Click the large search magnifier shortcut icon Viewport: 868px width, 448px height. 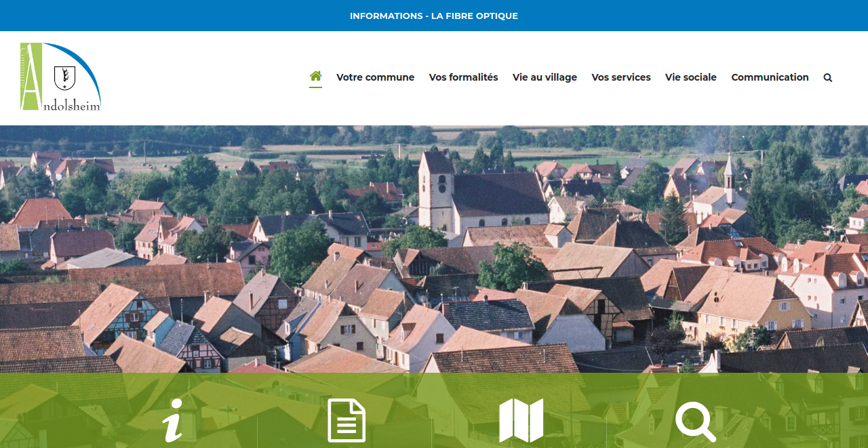696,421
